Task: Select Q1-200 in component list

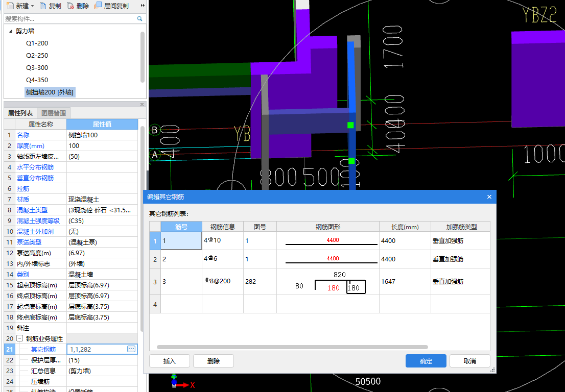Action: (37, 43)
